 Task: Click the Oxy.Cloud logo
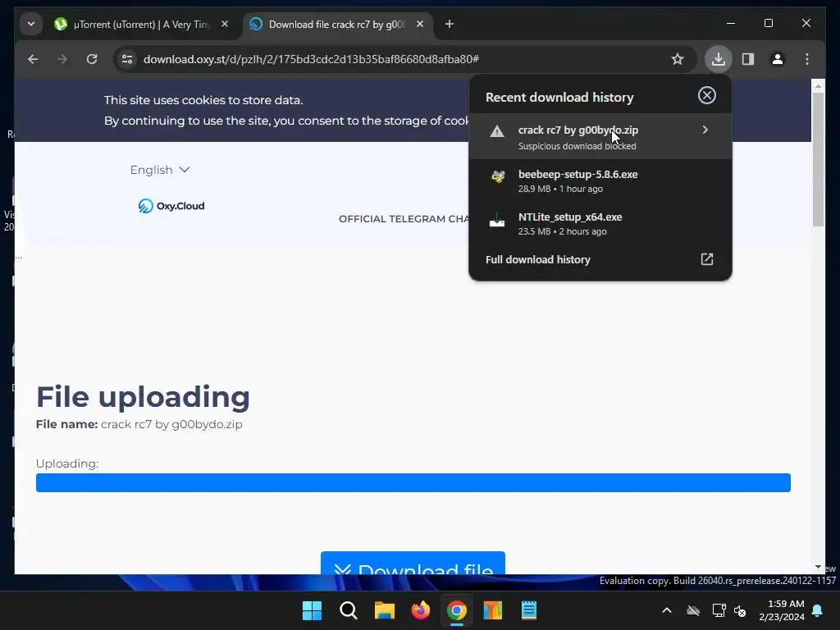(171, 206)
